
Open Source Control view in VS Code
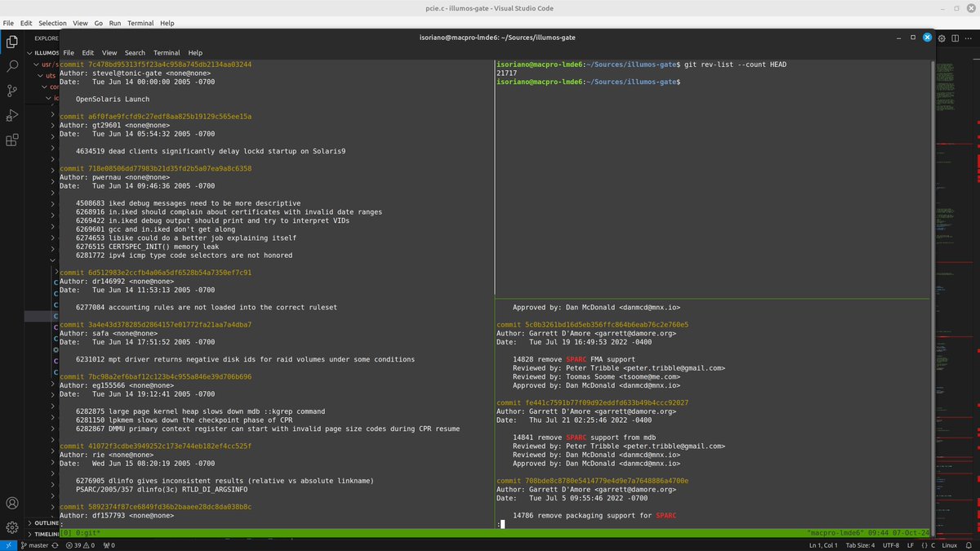click(12, 91)
